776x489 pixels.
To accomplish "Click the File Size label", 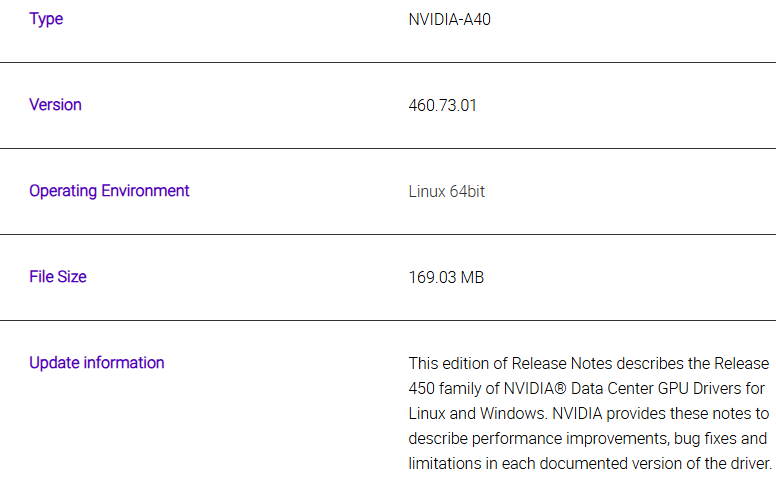I will [58, 277].
